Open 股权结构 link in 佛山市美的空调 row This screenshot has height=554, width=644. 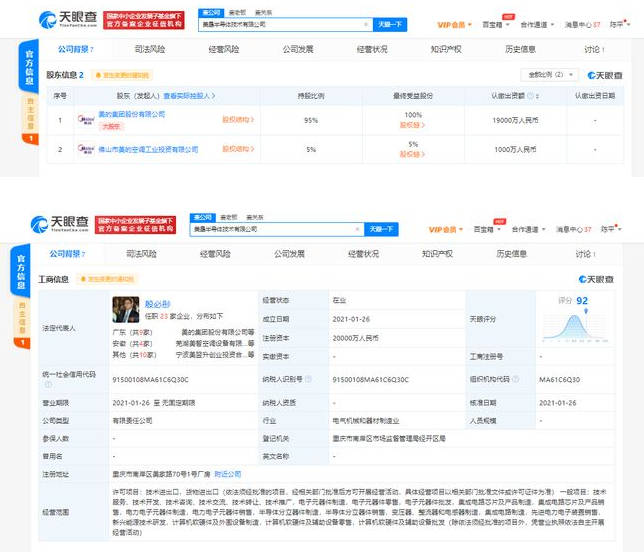[238, 149]
